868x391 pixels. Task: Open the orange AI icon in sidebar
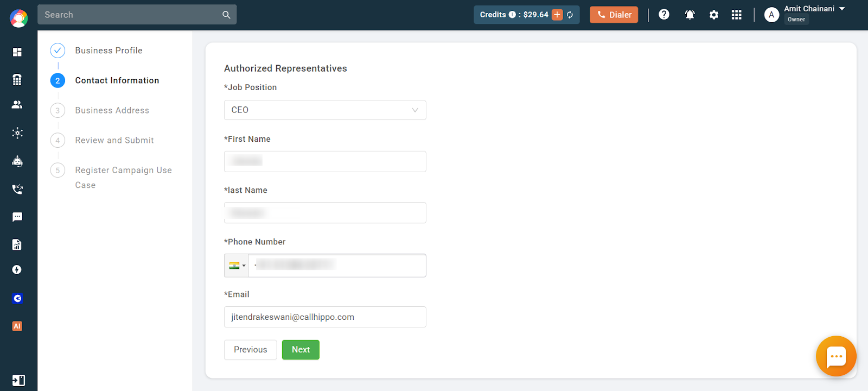pyautogui.click(x=17, y=326)
